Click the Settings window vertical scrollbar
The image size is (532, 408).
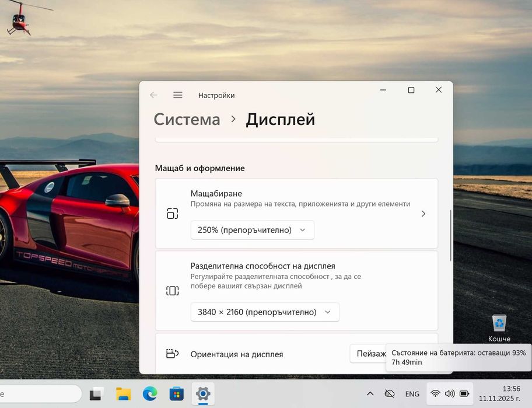pos(450,236)
